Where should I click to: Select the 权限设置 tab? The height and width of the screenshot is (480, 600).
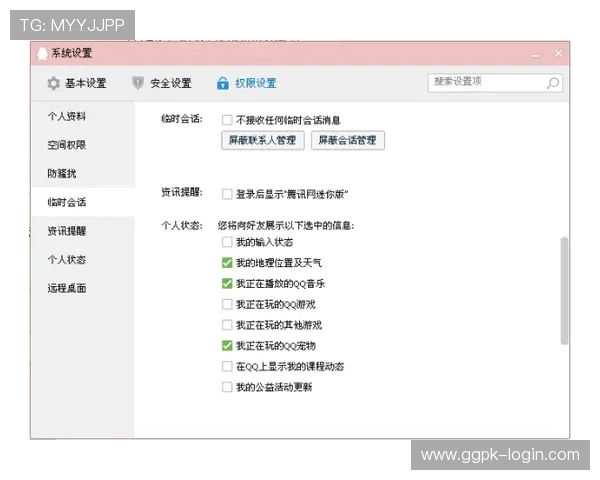click(x=246, y=83)
